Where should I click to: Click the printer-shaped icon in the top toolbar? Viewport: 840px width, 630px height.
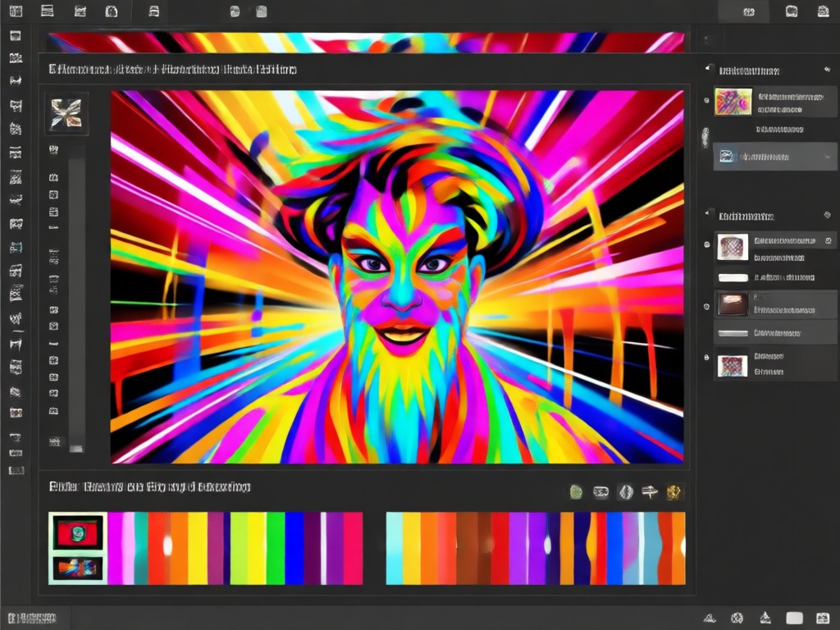pos(153,11)
